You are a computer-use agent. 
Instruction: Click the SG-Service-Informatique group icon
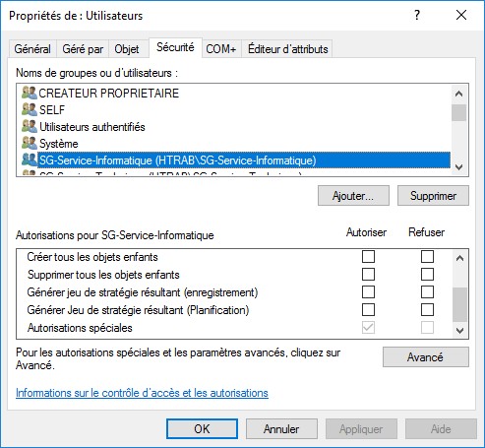30,160
